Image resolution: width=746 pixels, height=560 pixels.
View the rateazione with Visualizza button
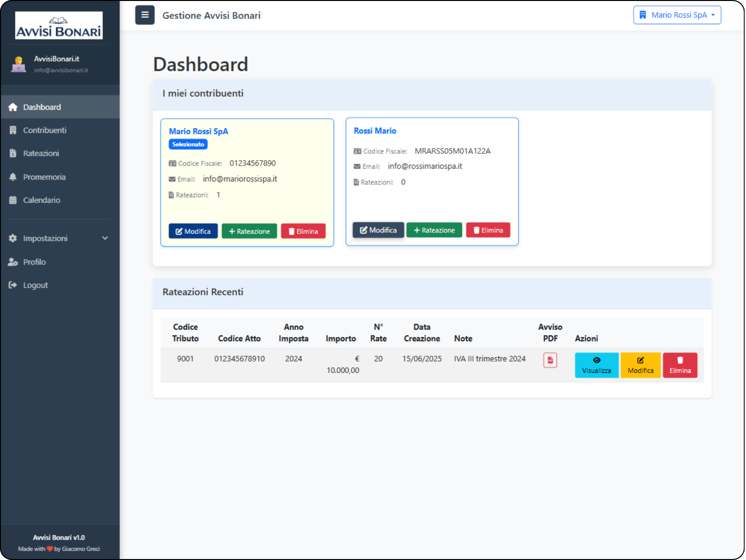click(596, 365)
